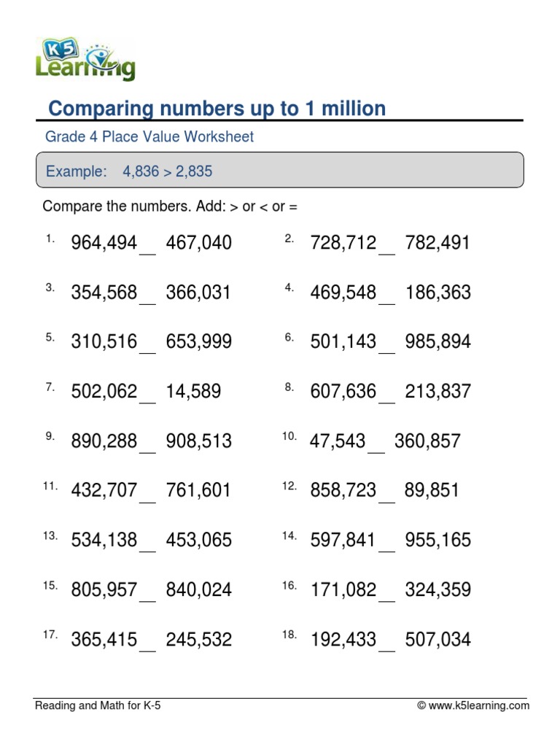Select the answer blank after 502,062
Viewport: 560px width, 747px height.
(x=147, y=397)
